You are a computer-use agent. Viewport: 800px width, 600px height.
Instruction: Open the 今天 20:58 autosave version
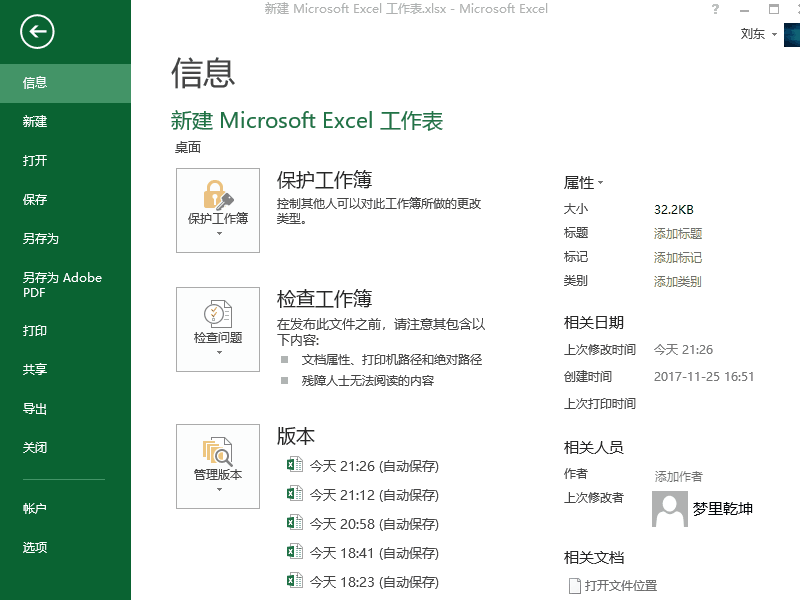click(x=374, y=524)
